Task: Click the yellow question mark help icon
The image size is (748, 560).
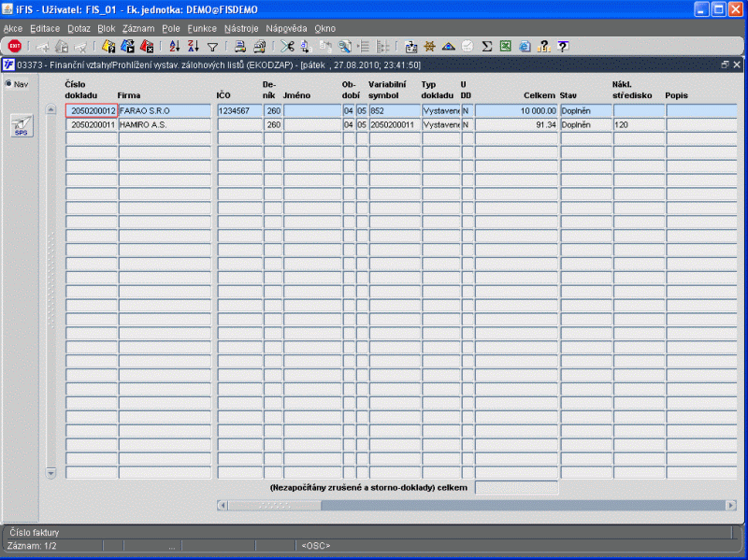Action: point(544,46)
